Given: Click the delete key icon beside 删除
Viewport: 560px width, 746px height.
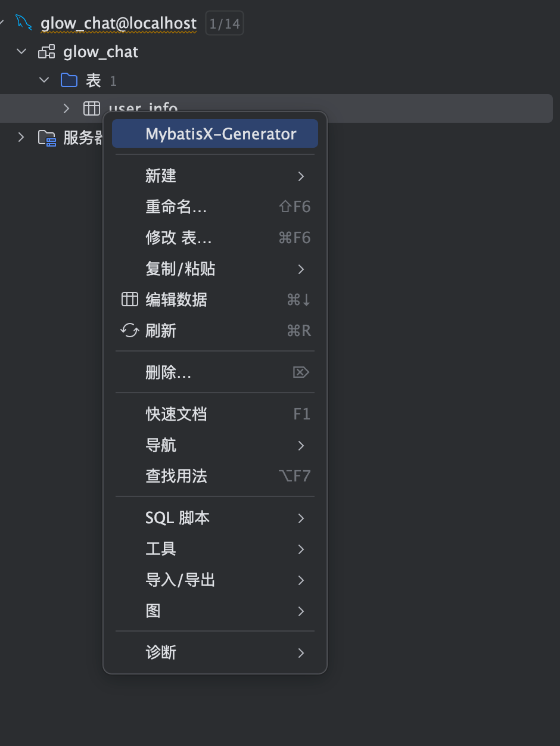Looking at the screenshot, I should (x=301, y=371).
